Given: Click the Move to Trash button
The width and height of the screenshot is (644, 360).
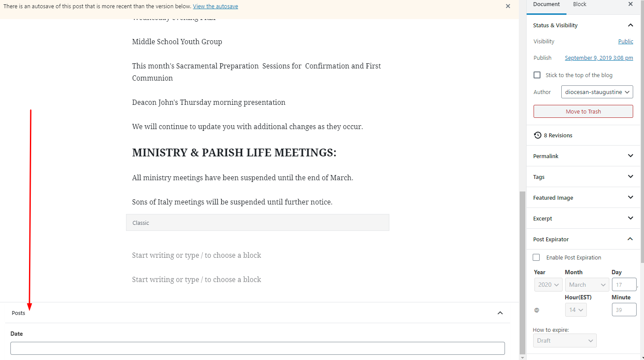Looking at the screenshot, I should tap(583, 111).
